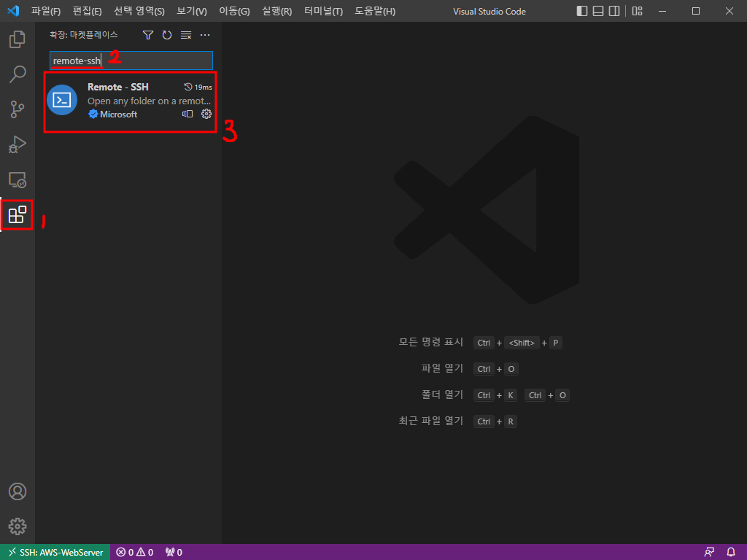Click the SSH: AWS-WebServer remote status
The image size is (747, 560).
tap(55, 553)
